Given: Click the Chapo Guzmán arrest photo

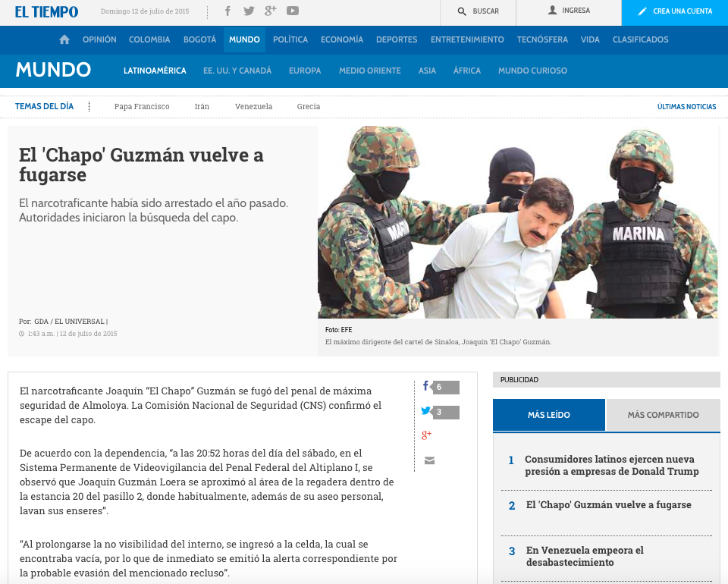Looking at the screenshot, I should pos(517,221).
